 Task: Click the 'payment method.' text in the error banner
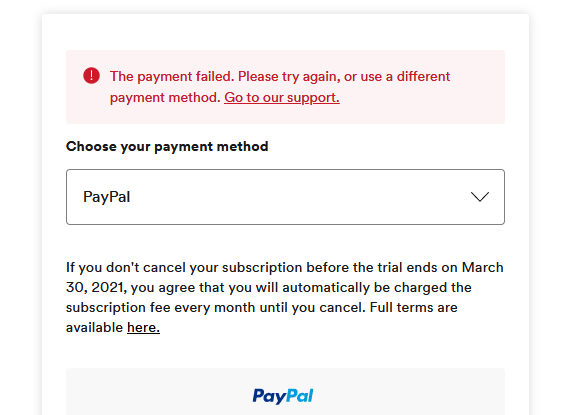[165, 98]
